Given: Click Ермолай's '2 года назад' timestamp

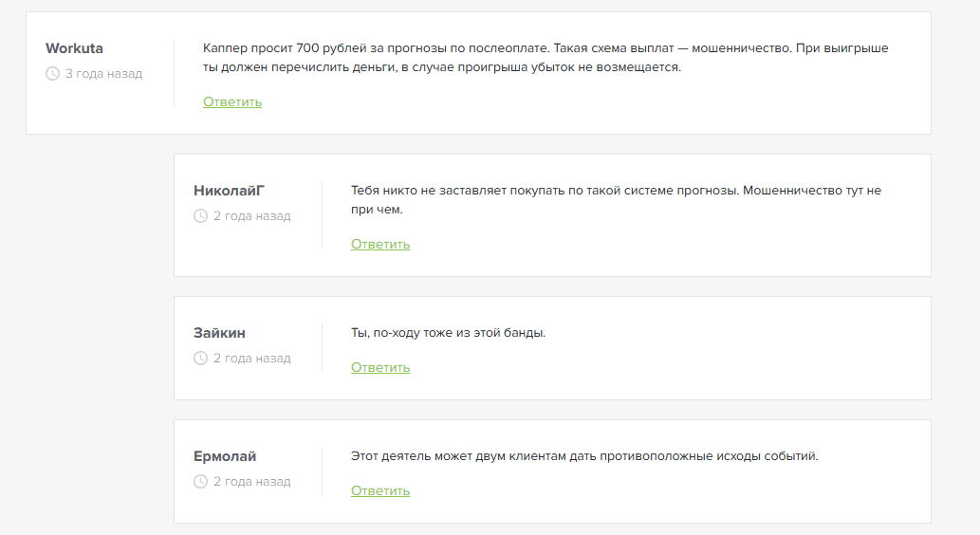Looking at the screenshot, I should 251,481.
